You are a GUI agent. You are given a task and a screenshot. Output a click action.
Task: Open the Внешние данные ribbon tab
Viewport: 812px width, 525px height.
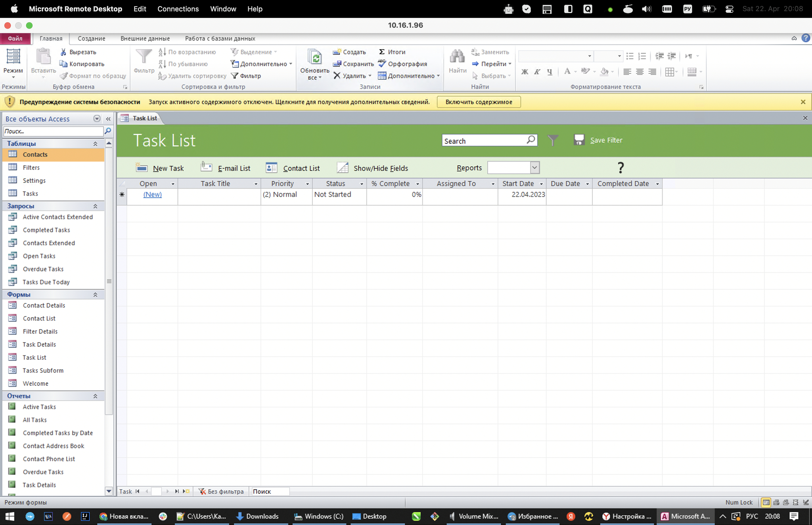click(x=145, y=38)
